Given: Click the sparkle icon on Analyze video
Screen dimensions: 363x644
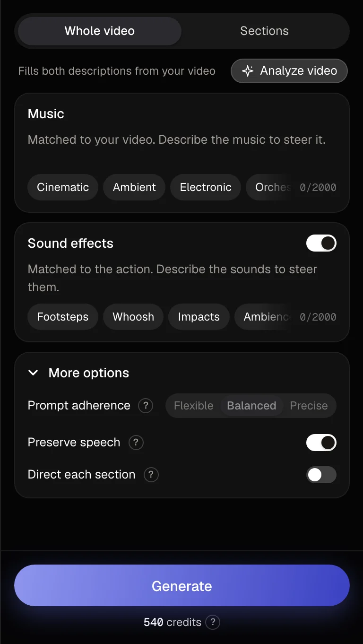Looking at the screenshot, I should point(248,71).
